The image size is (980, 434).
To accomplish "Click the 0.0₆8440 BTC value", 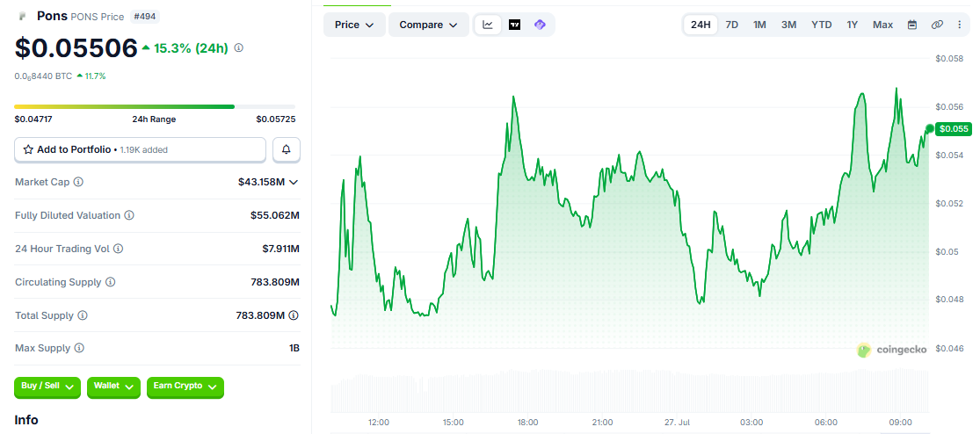I will tap(43, 76).
